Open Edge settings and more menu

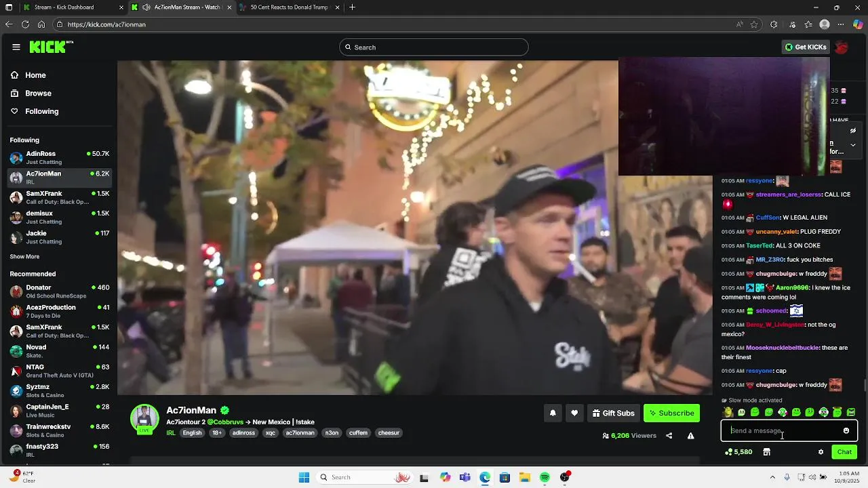tap(842, 24)
